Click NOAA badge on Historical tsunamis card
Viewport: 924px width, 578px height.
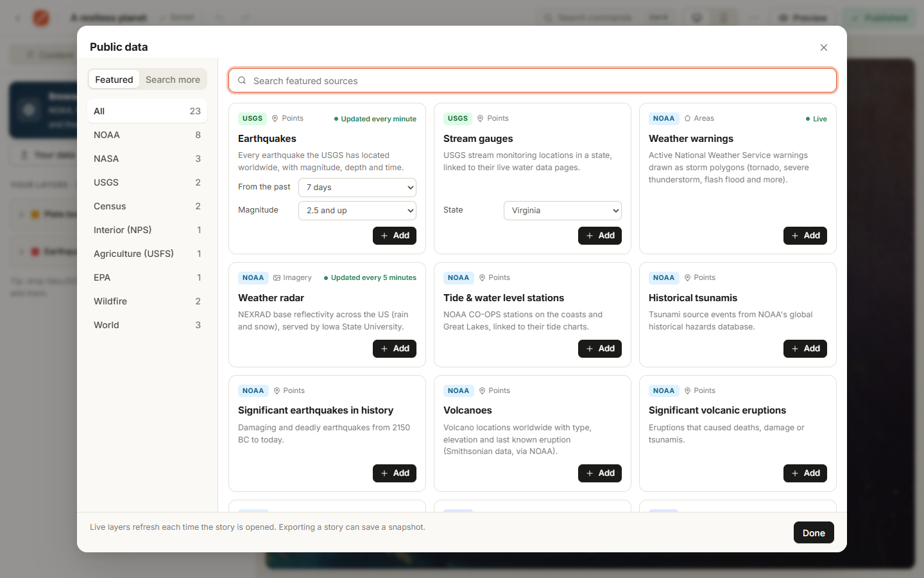pos(663,277)
